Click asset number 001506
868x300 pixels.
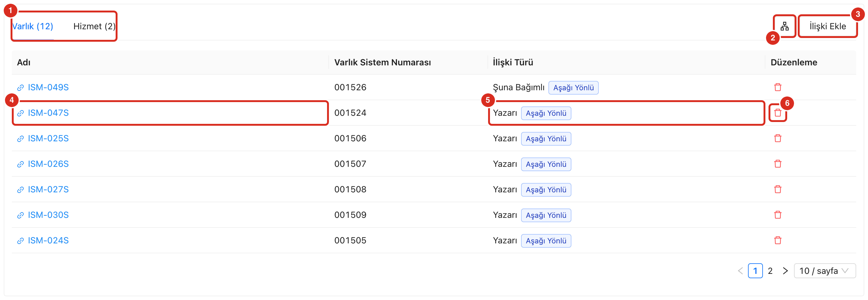pyautogui.click(x=350, y=138)
